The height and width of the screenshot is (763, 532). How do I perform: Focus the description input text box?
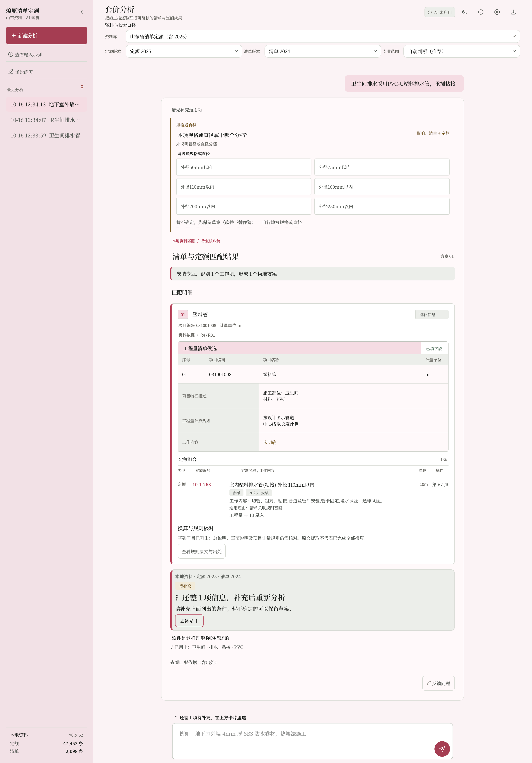click(312, 741)
